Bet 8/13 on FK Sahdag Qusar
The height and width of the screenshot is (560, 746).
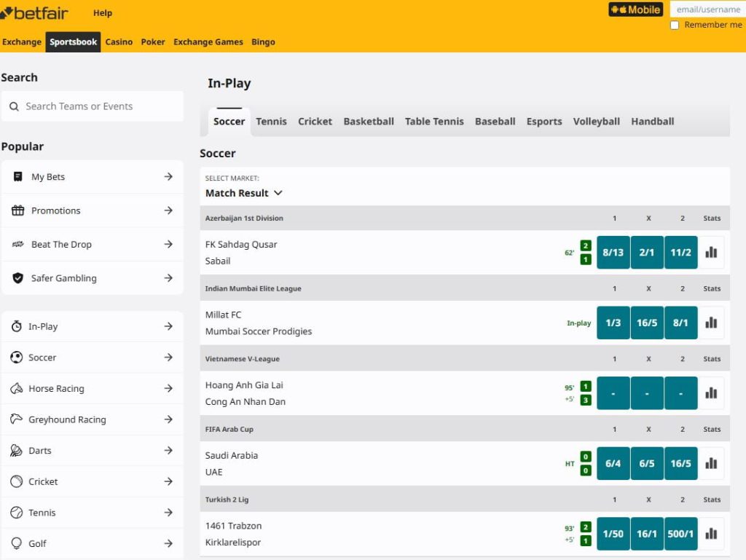click(x=613, y=253)
